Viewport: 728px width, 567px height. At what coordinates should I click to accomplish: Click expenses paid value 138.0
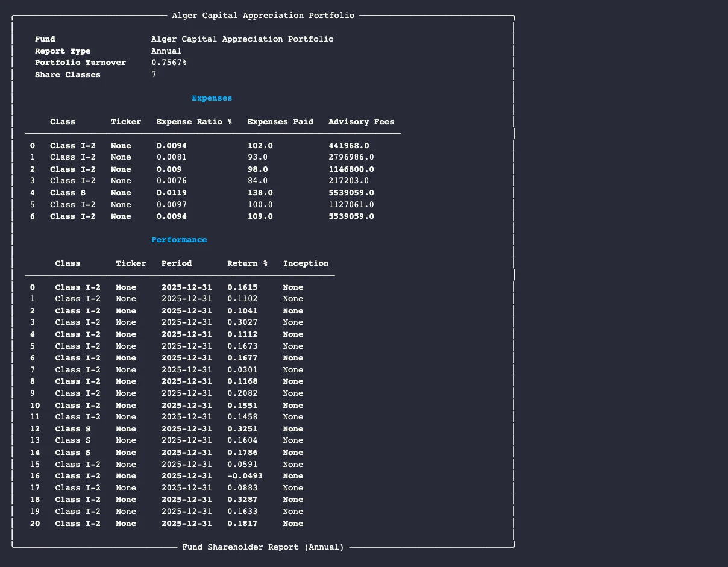point(260,193)
